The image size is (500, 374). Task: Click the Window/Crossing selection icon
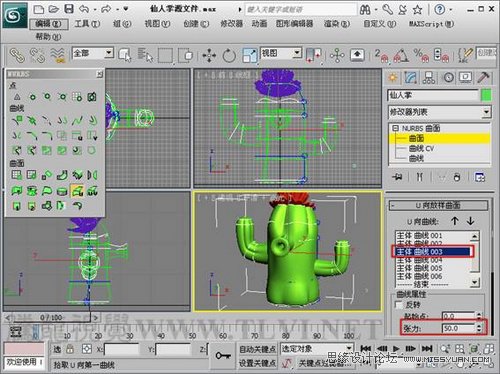pos(186,55)
